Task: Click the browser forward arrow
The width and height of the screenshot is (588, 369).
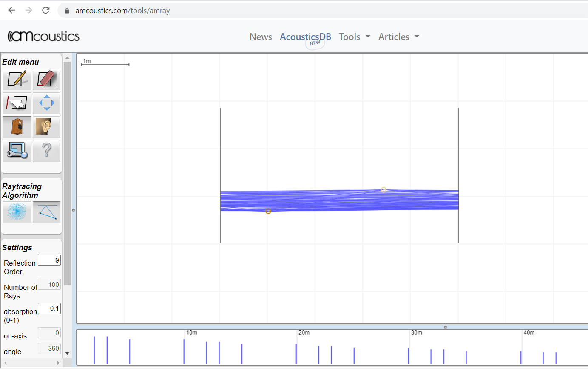Action: (x=29, y=11)
